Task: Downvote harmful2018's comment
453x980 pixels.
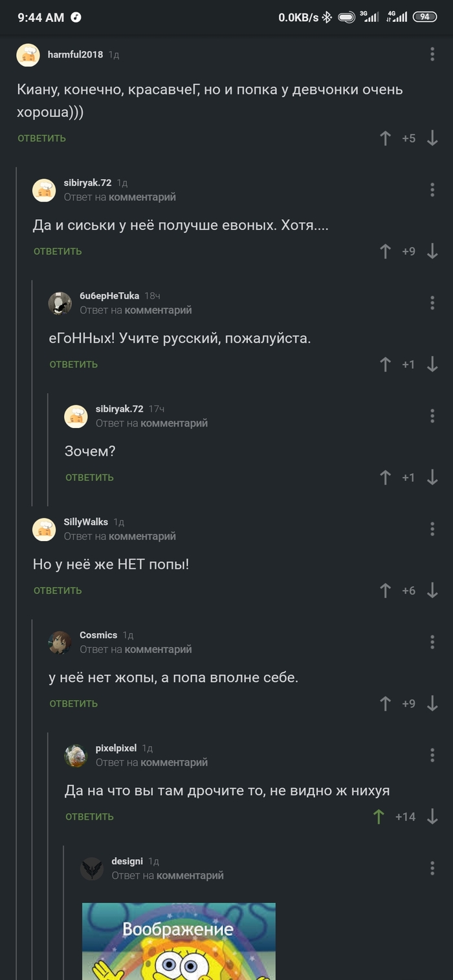Action: point(432,138)
